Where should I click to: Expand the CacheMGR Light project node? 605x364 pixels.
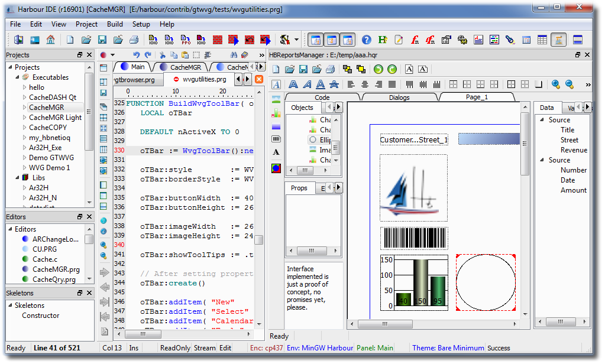[x=25, y=118]
